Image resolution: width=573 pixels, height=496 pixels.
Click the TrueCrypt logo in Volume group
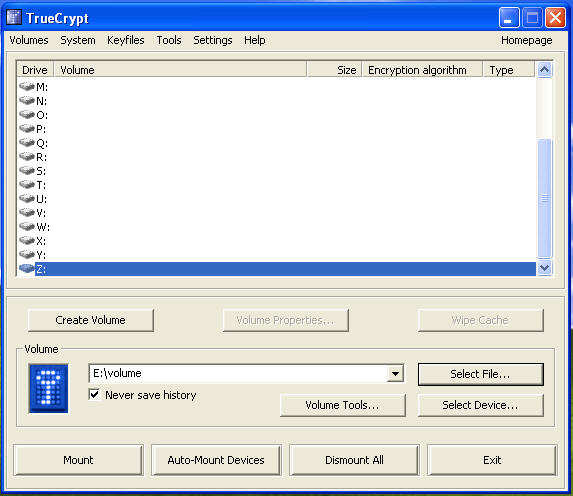click(x=48, y=388)
